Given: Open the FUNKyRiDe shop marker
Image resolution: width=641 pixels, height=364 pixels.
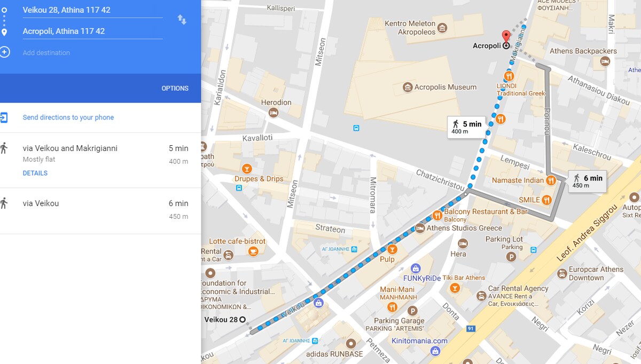Looking at the screenshot, I should [x=416, y=268].
